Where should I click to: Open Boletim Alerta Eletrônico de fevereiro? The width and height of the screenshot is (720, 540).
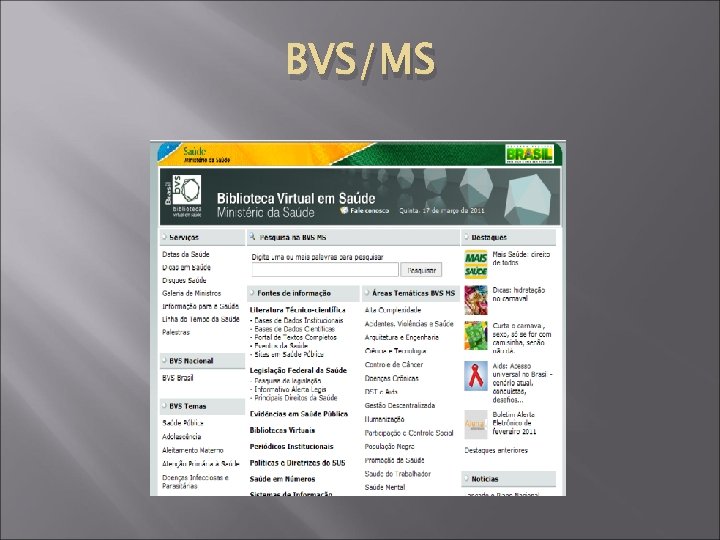(x=514, y=423)
